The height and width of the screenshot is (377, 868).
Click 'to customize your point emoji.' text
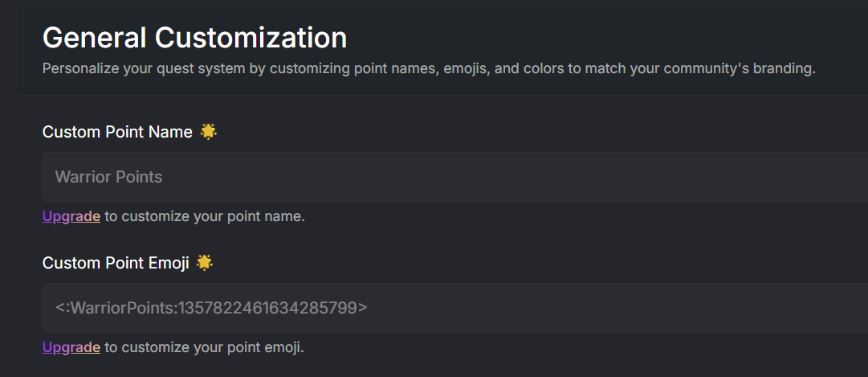(x=204, y=347)
